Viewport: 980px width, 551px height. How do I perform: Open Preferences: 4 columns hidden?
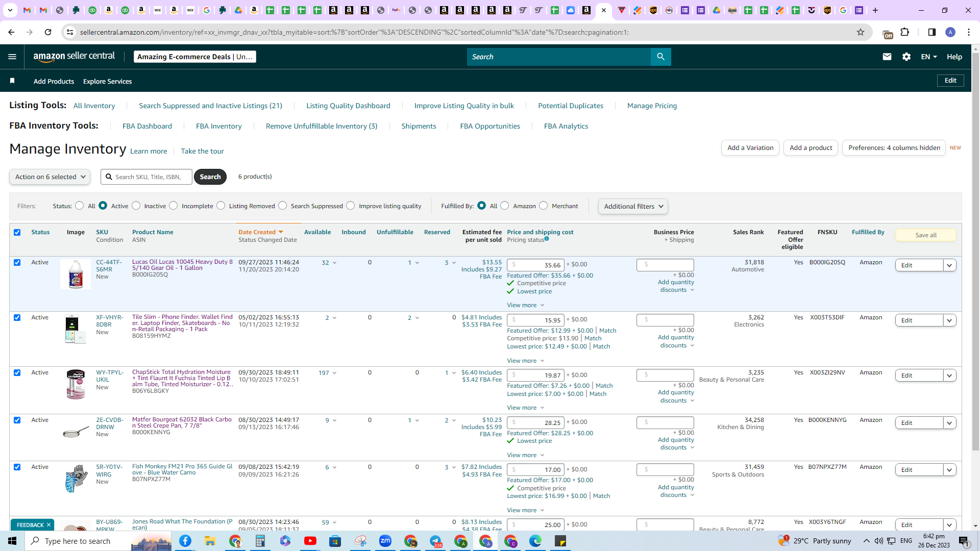894,148
